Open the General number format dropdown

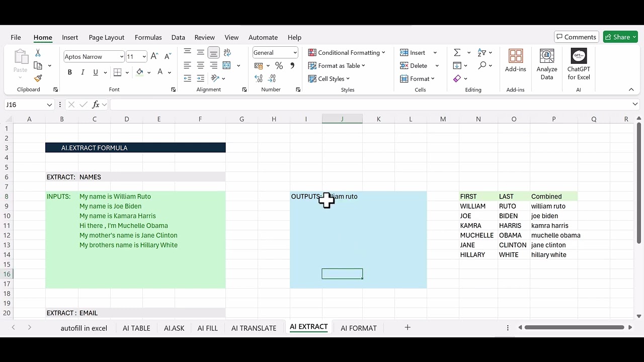tap(295, 52)
